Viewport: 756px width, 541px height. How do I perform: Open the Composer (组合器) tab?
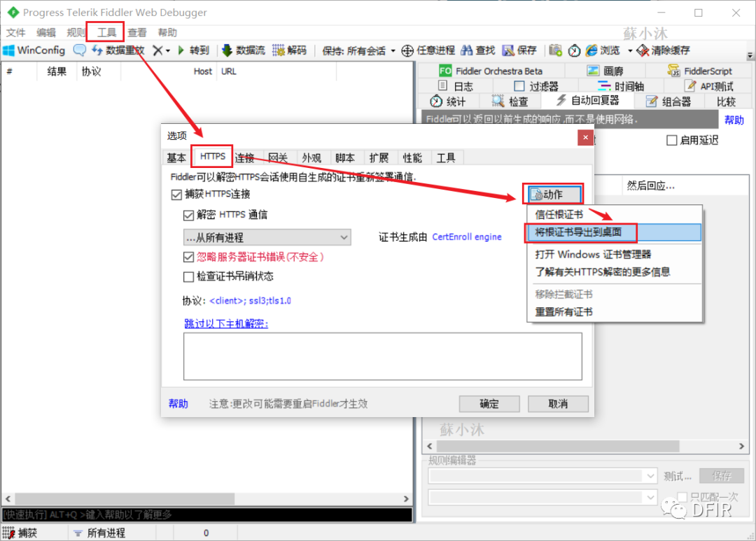pyautogui.click(x=668, y=101)
